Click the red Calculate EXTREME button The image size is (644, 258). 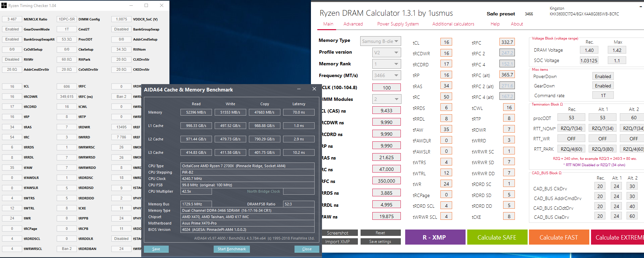tap(618, 237)
